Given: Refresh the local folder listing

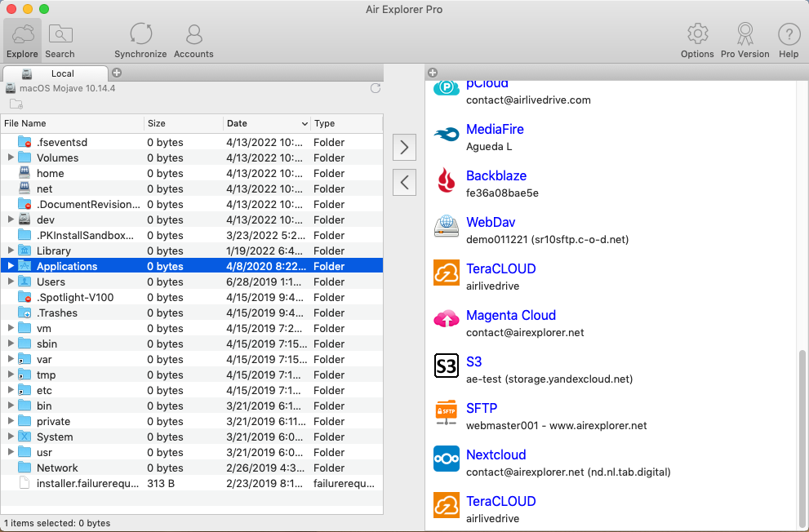Looking at the screenshot, I should 376,88.
